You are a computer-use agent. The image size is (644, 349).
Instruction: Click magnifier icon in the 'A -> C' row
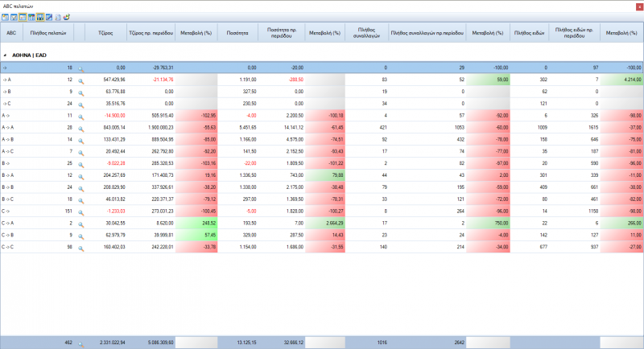pos(81,153)
